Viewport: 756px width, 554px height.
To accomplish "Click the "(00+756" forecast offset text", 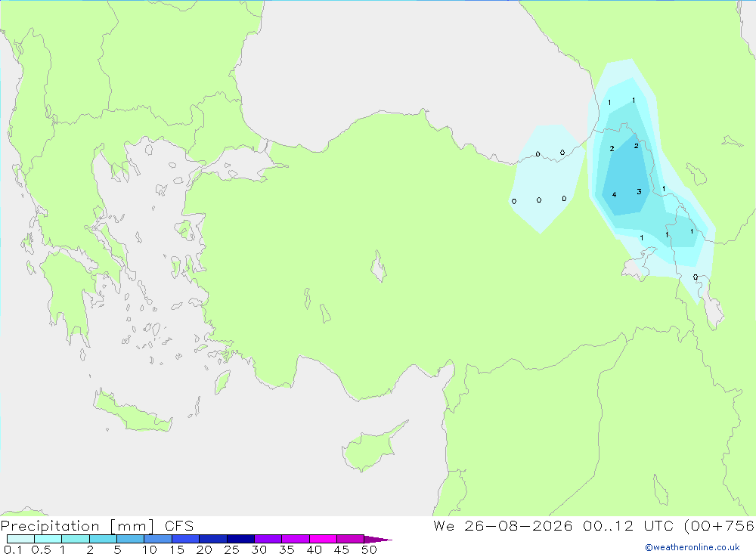I will 719,526.
